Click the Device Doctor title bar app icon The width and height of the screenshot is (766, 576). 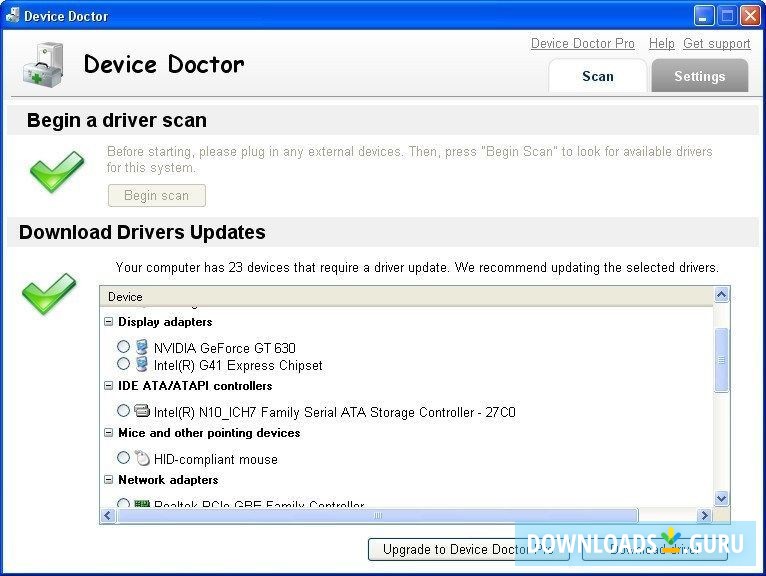12,15
